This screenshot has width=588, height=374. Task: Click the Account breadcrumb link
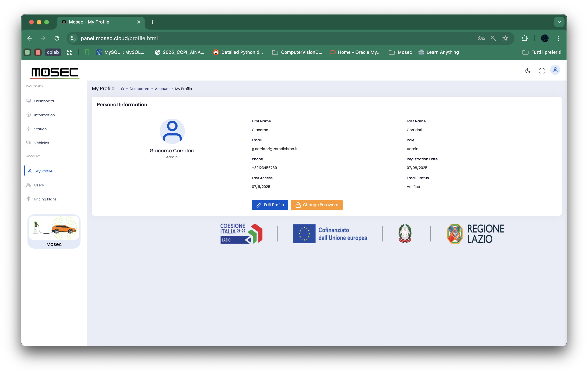(x=162, y=89)
